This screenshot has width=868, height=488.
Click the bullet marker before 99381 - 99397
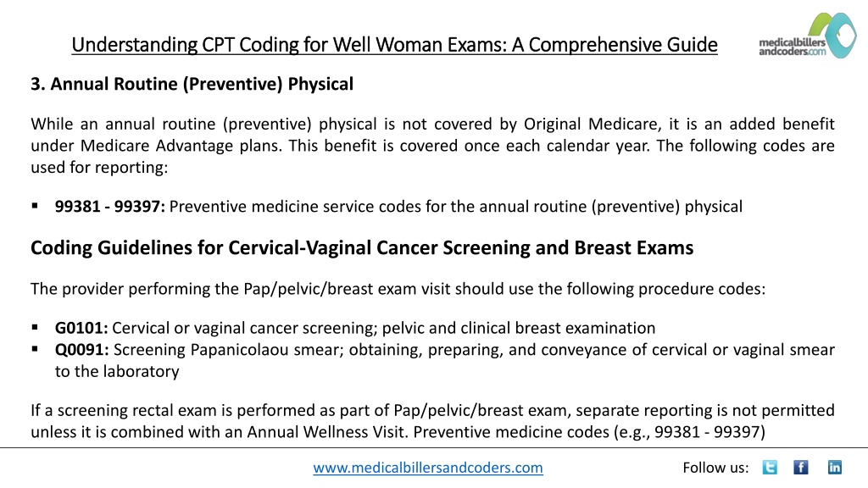point(35,206)
